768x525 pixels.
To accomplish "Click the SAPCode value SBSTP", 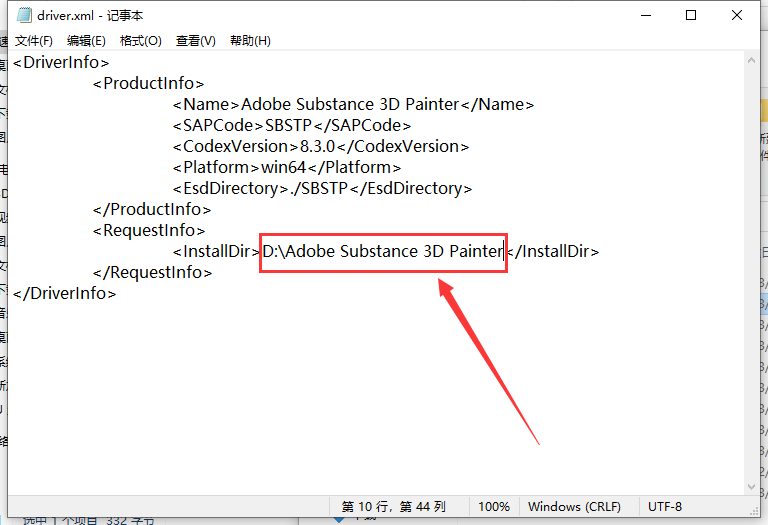I will [x=288, y=125].
